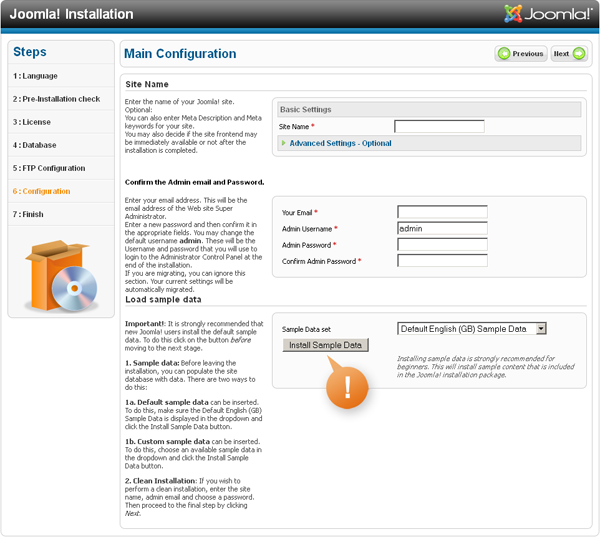Click the italic sample data recommendation note
The image size is (600, 537).
[485, 367]
